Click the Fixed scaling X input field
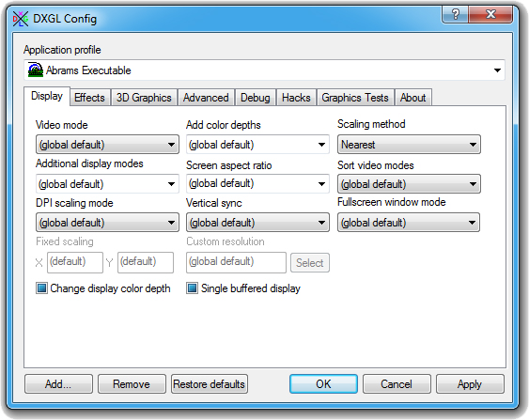The width and height of the screenshot is (529, 420). tap(75, 262)
